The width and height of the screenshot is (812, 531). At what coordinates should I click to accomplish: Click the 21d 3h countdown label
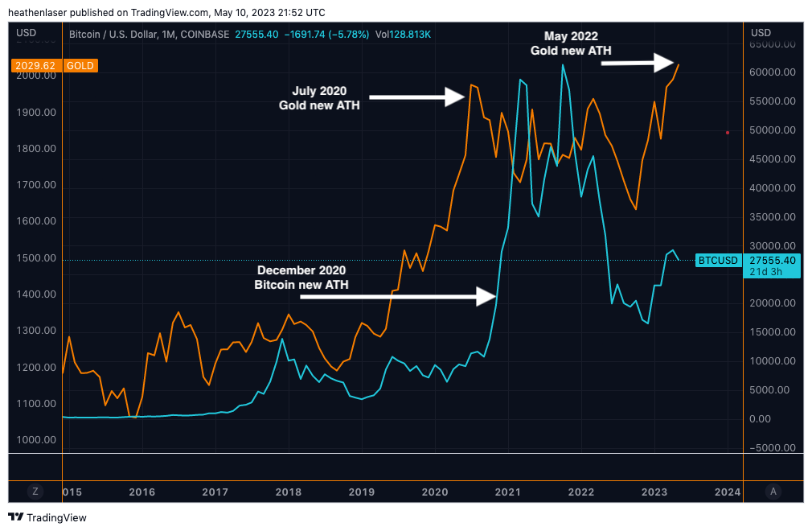coord(765,272)
